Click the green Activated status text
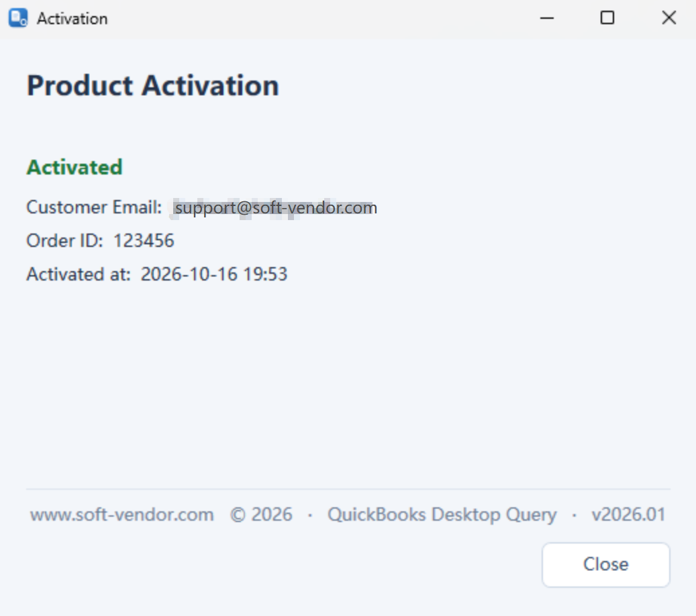This screenshot has width=696, height=616. pyautogui.click(x=74, y=167)
